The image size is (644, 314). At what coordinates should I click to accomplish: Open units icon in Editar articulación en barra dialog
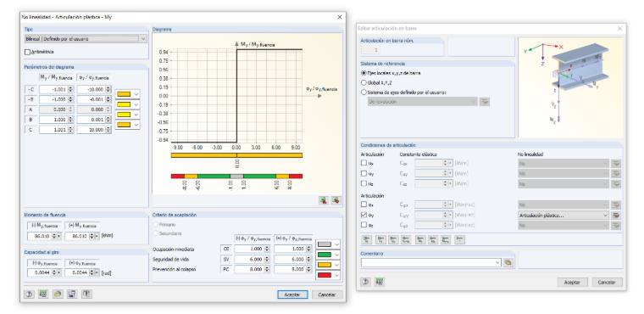tap(380, 282)
